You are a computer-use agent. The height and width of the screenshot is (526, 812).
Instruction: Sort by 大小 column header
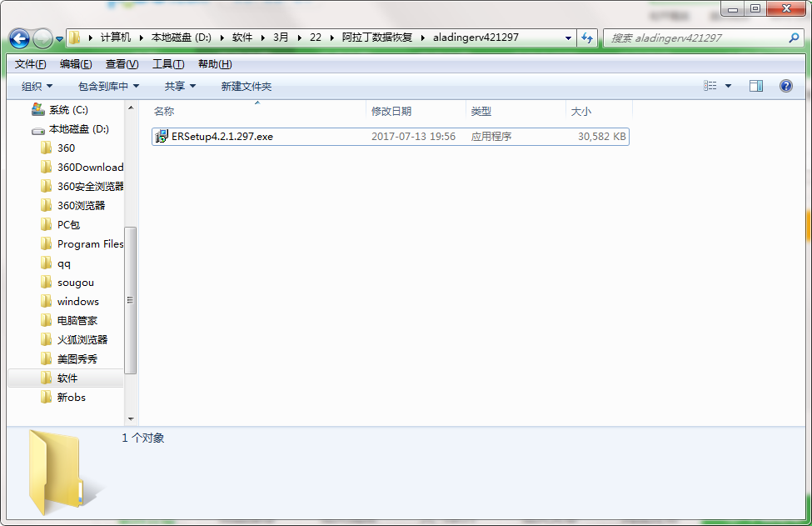580,111
